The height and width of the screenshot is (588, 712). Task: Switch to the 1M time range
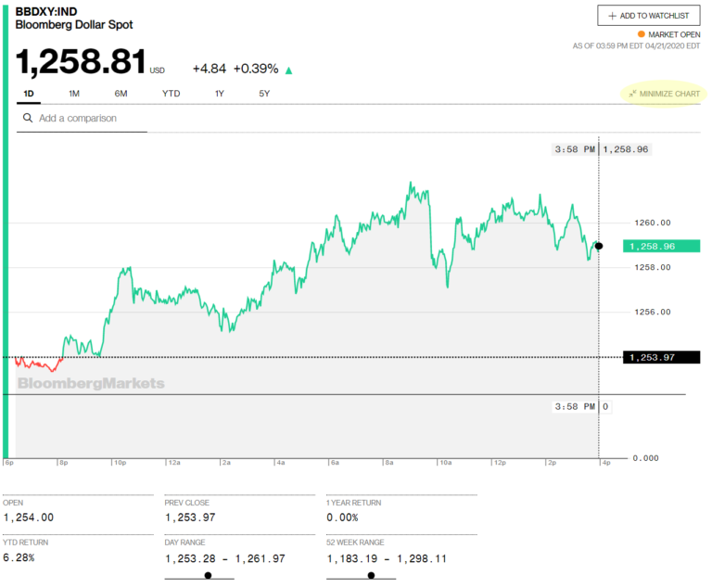point(74,94)
